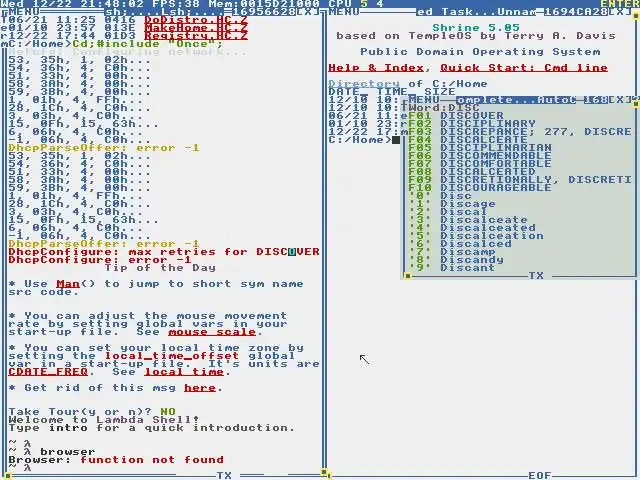Open the Registry.HC.Z file link
The width and height of the screenshot is (640, 480).
coord(196,36)
